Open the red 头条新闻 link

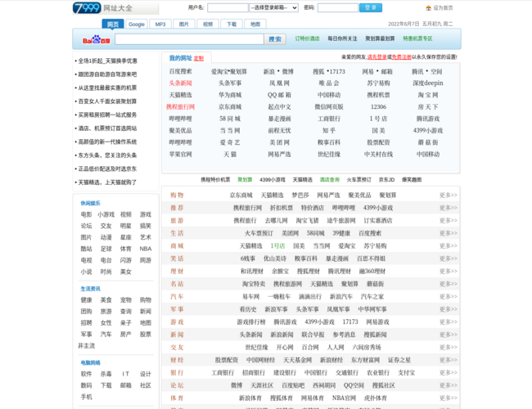click(181, 83)
